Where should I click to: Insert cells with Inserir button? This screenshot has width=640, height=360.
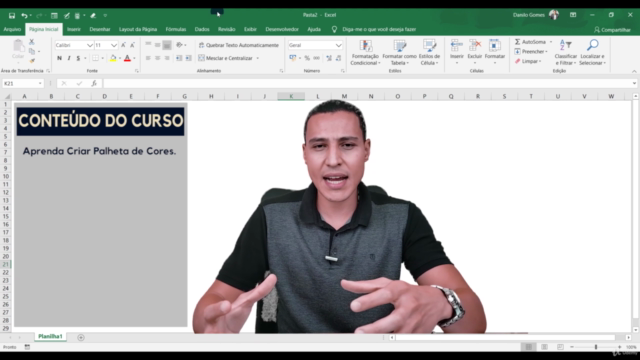coord(457,51)
